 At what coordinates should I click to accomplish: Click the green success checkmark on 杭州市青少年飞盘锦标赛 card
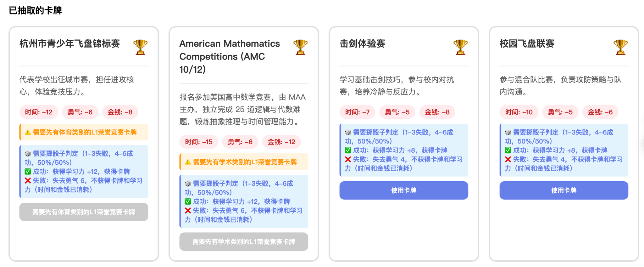pyautogui.click(x=28, y=172)
